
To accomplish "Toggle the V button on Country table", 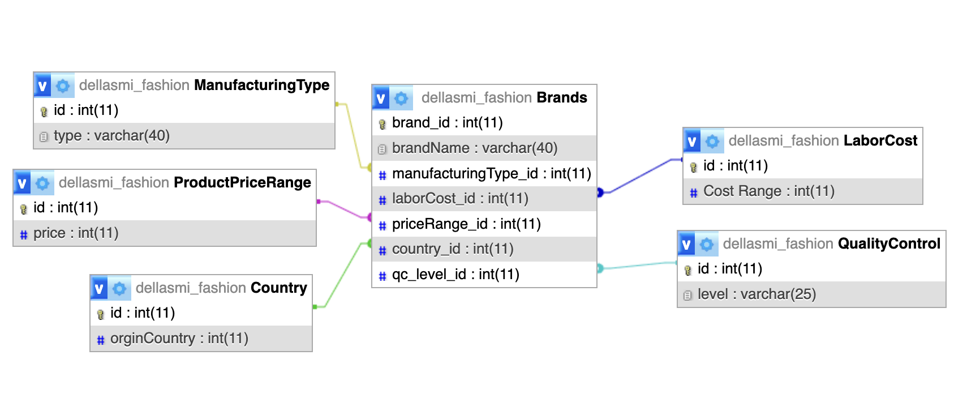I will point(99,288).
